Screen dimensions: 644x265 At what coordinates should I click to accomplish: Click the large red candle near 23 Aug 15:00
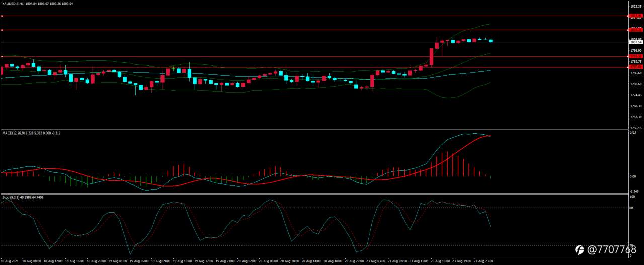pos(431,56)
